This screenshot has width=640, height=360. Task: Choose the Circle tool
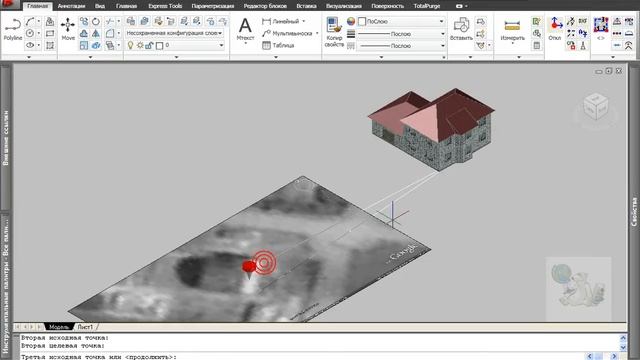(x=30, y=33)
